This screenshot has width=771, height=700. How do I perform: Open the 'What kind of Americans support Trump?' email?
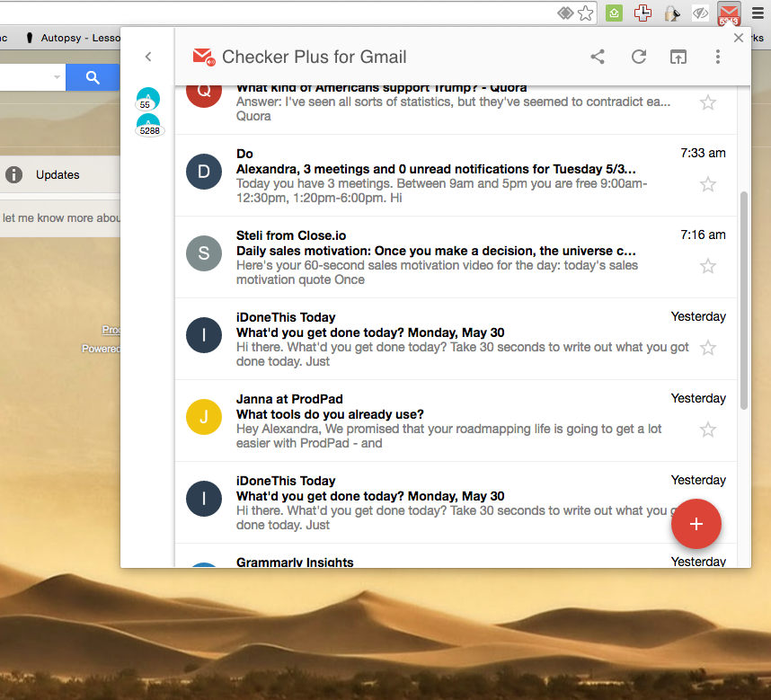[456, 110]
